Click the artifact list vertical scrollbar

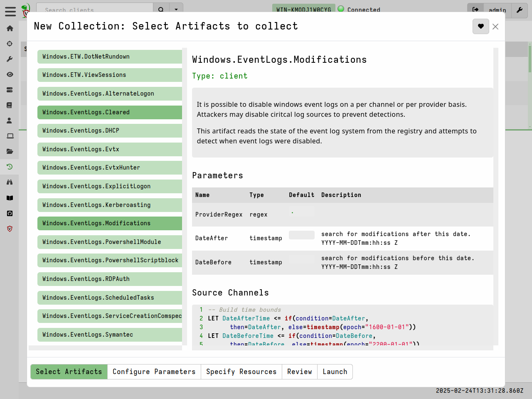click(x=185, y=196)
